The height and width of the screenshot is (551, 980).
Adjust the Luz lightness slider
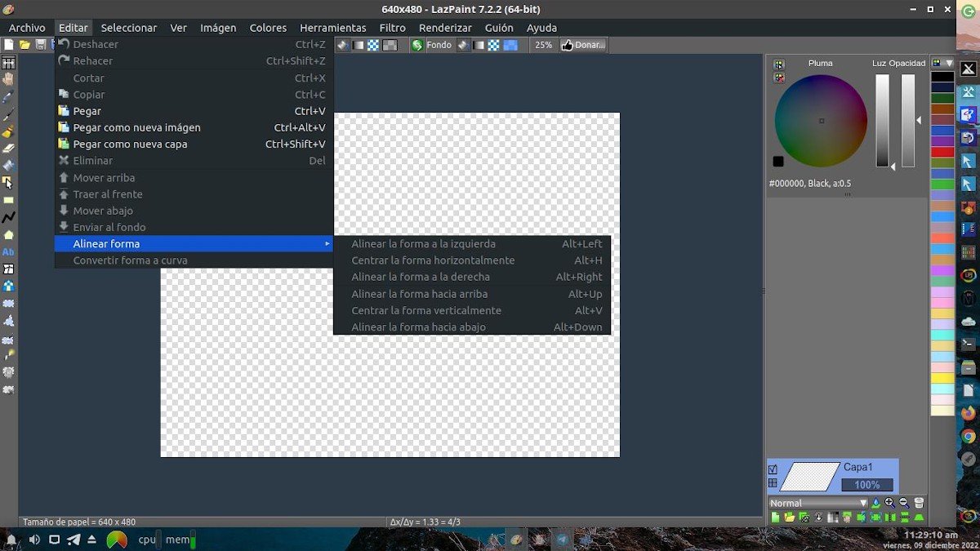pyautogui.click(x=882, y=121)
